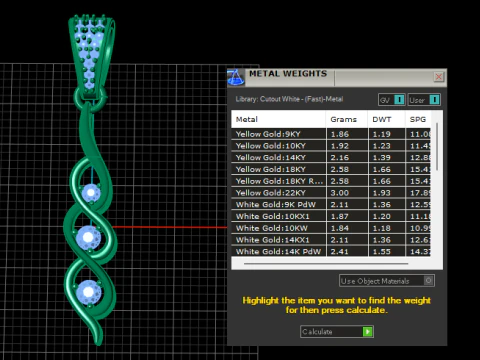Click the vertical scrollbar of metal list
Screen dimensions: 480x360
[437, 147]
